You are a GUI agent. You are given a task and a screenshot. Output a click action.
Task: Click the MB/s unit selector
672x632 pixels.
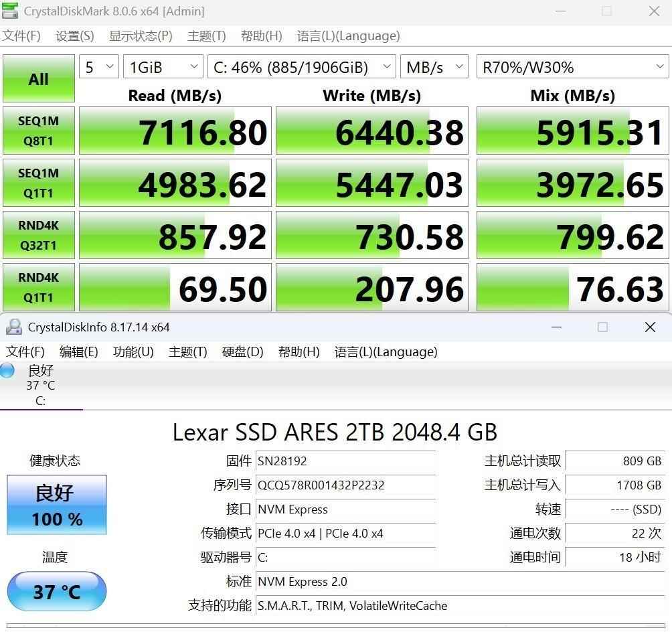pos(434,66)
